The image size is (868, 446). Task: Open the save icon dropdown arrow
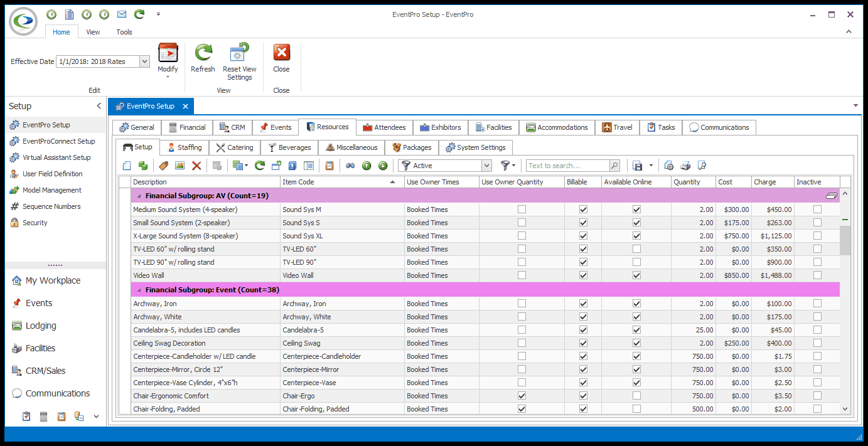[x=651, y=166]
